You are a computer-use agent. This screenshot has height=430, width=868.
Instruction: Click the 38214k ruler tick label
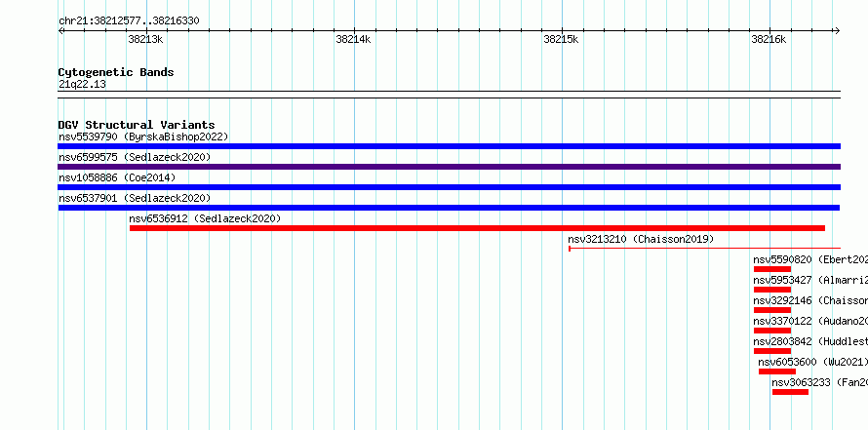point(353,39)
